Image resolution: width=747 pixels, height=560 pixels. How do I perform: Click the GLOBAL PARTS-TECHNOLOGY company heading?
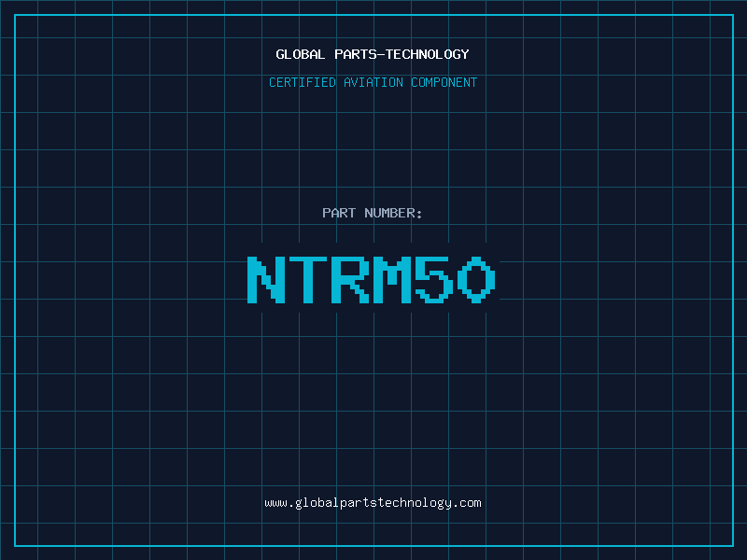[373, 54]
